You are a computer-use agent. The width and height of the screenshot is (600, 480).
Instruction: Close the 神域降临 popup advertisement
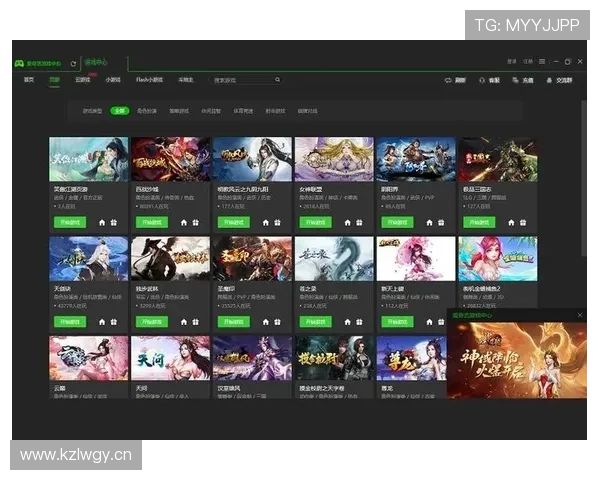tap(580, 315)
